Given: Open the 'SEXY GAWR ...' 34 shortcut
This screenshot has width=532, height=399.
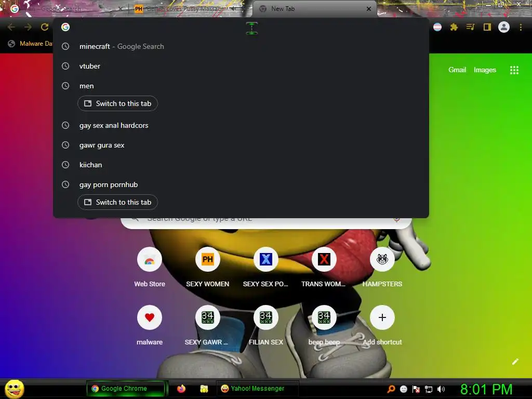Looking at the screenshot, I should [x=208, y=326].
